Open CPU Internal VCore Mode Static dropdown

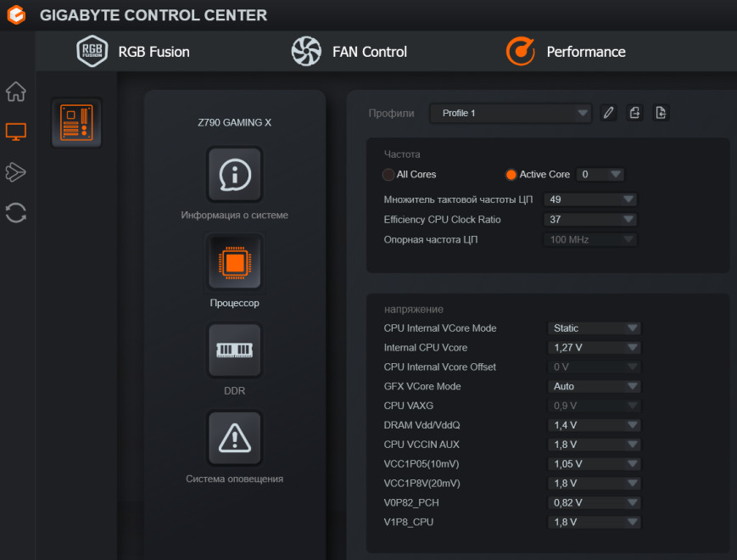(x=595, y=328)
